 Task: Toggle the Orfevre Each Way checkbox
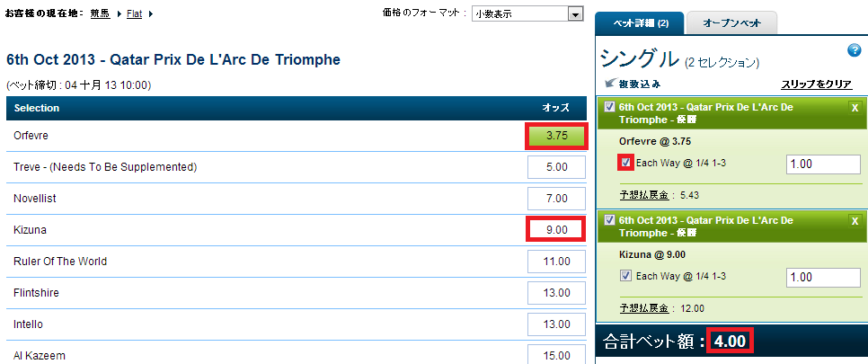tap(626, 163)
